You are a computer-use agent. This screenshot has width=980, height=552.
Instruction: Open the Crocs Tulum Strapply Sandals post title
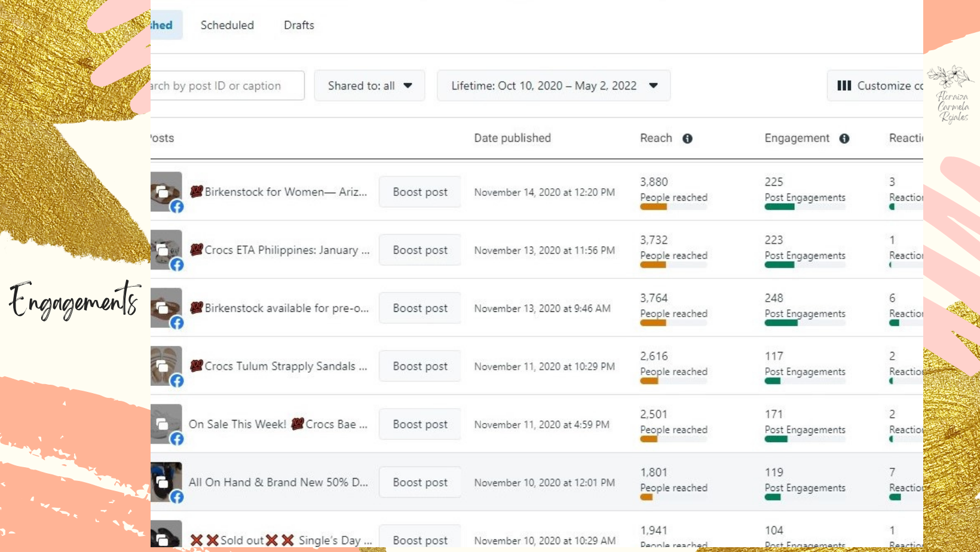[278, 366]
